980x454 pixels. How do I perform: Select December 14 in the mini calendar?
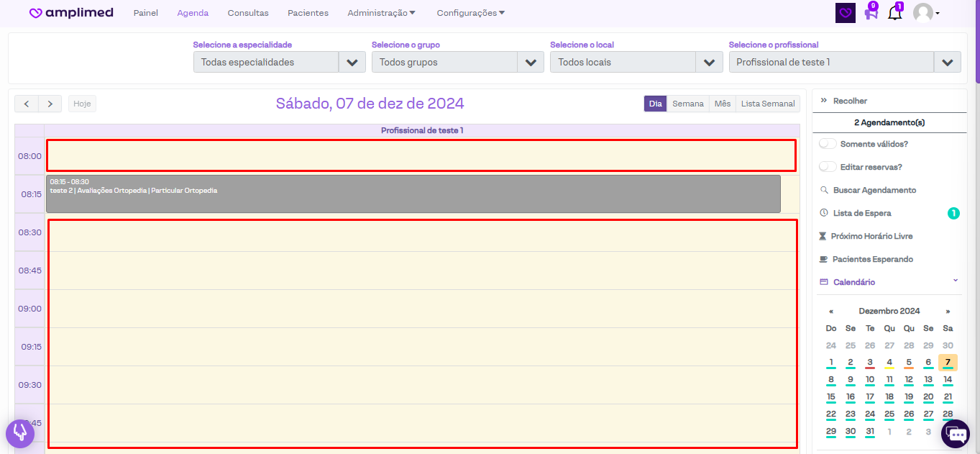948,380
